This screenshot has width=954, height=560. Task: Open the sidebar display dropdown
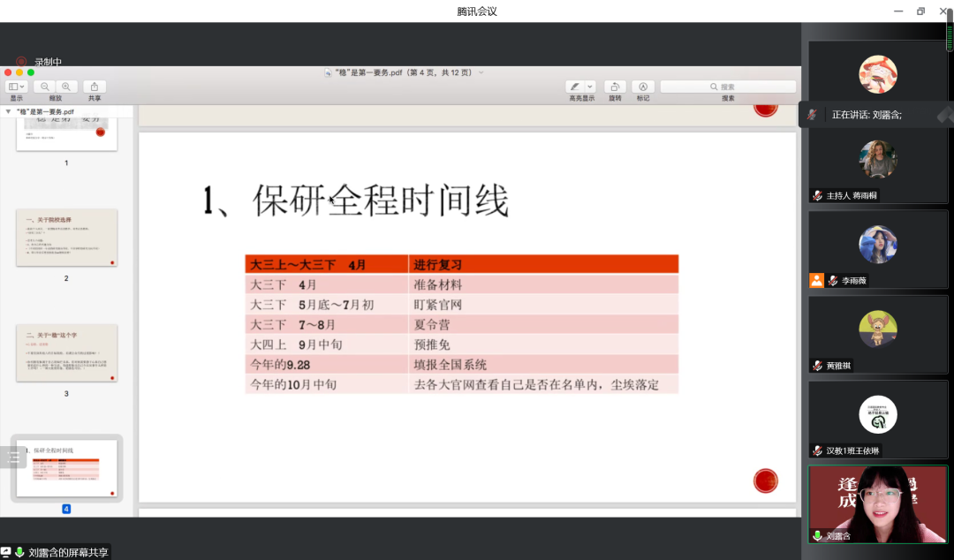click(x=17, y=87)
